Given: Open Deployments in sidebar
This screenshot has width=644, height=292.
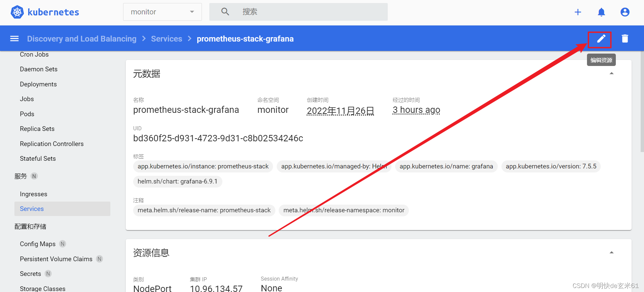Looking at the screenshot, I should point(38,84).
